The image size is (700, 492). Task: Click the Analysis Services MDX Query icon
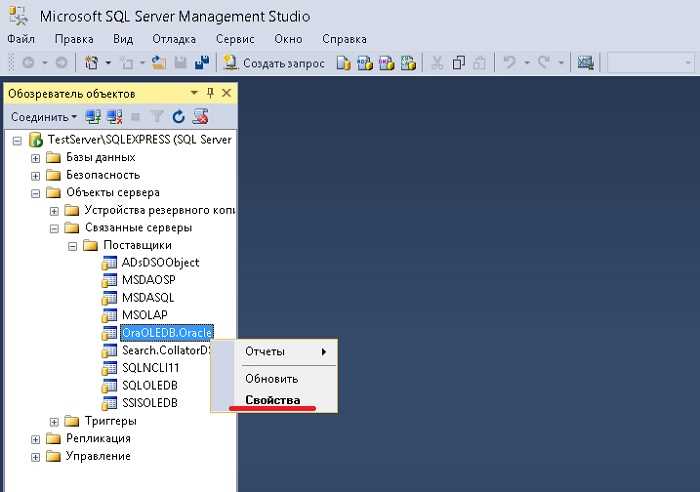click(x=365, y=63)
